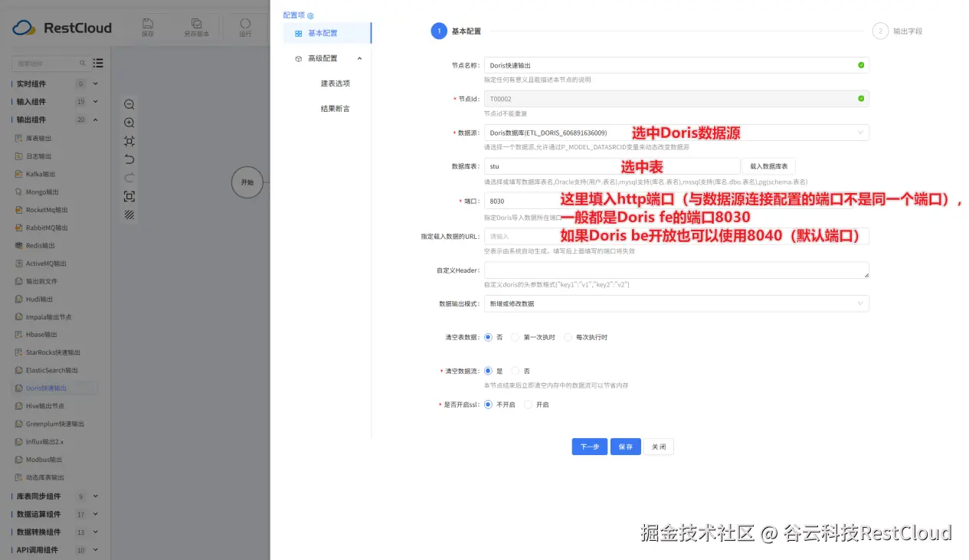Select the zoom out tool on canvas toolbar
Viewport: 969px width, 560px height.
(129, 103)
